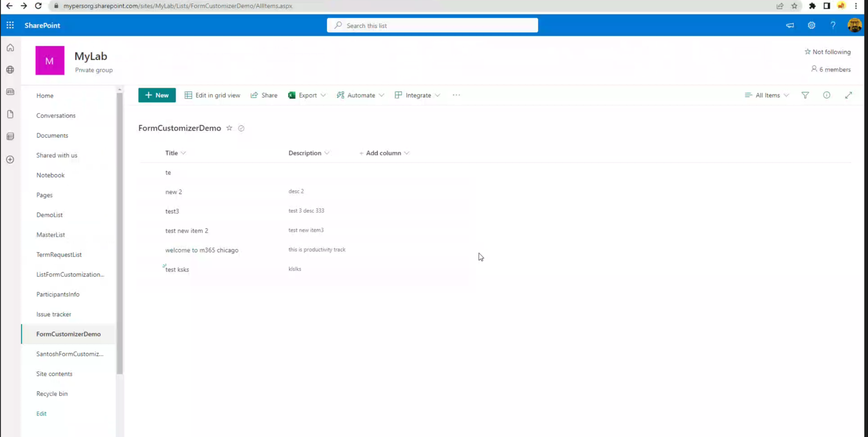The width and height of the screenshot is (868, 437).
Task: Click the newsfeed icon in left rail
Action: 10,92
